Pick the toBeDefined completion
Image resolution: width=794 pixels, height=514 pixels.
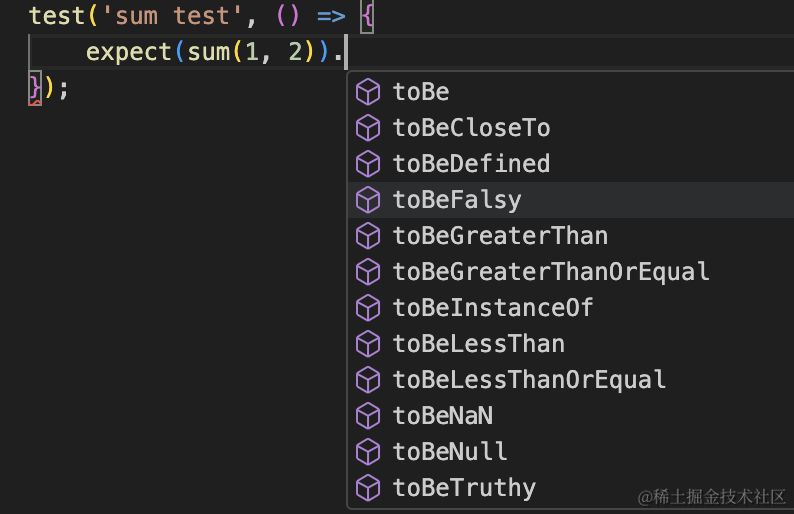pyautogui.click(x=471, y=164)
